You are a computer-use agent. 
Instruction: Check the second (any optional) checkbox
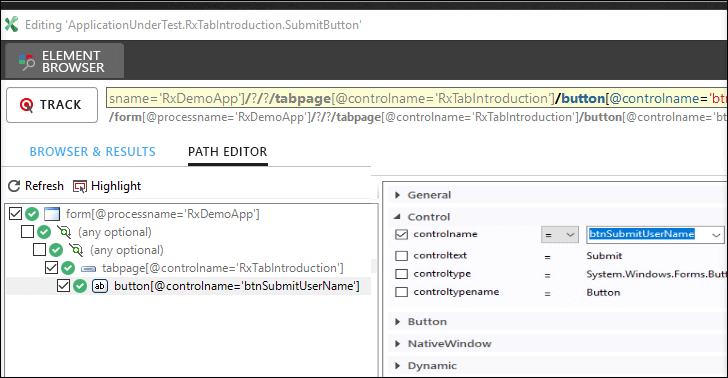pyautogui.click(x=39, y=249)
